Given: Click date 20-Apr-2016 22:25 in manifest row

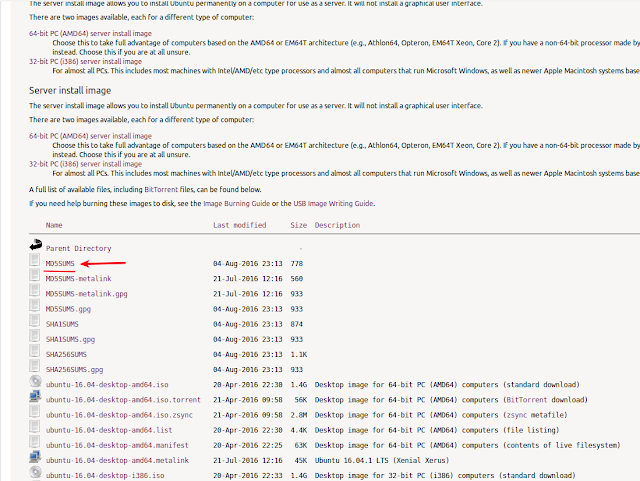Looking at the screenshot, I should pyautogui.click(x=248, y=445).
